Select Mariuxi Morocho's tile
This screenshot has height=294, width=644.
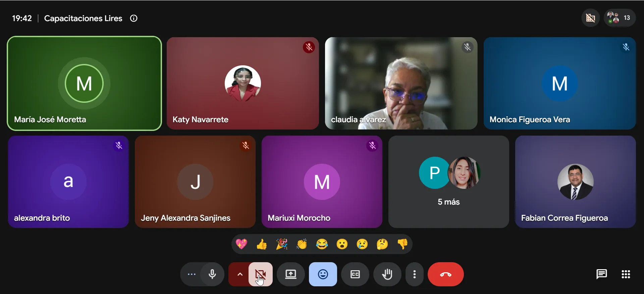click(322, 182)
